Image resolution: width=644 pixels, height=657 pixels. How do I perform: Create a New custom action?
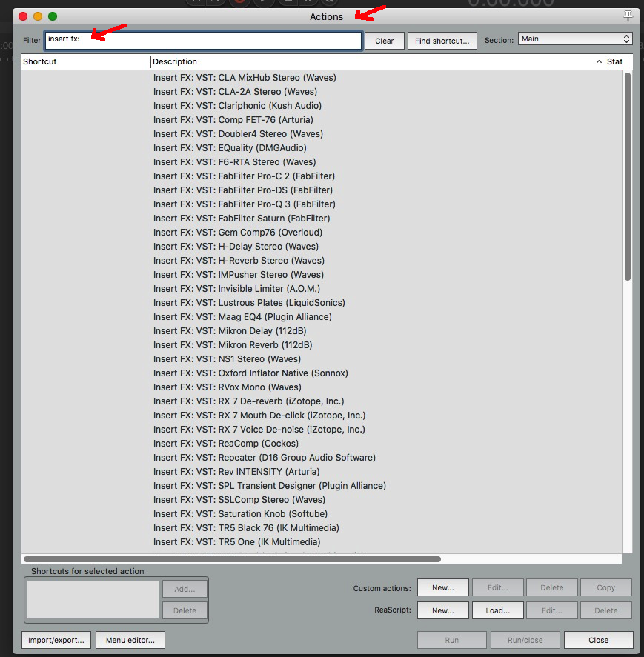[x=443, y=587]
